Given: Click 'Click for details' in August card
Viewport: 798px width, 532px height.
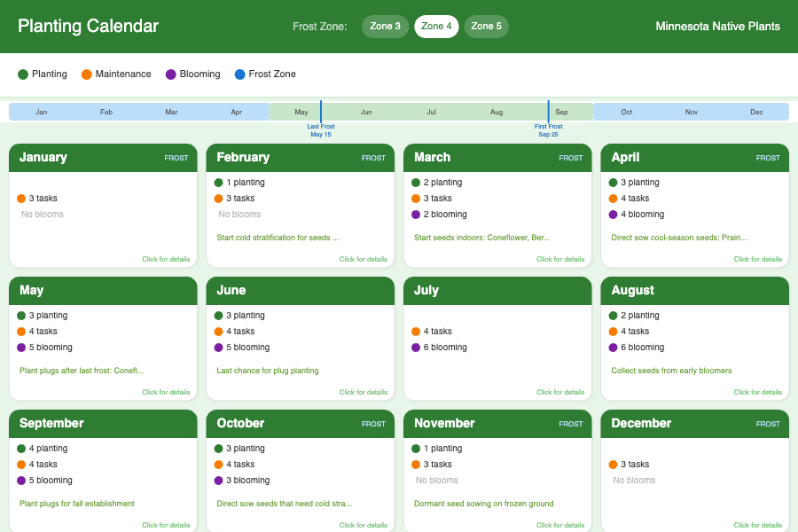Looking at the screenshot, I should 758,392.
